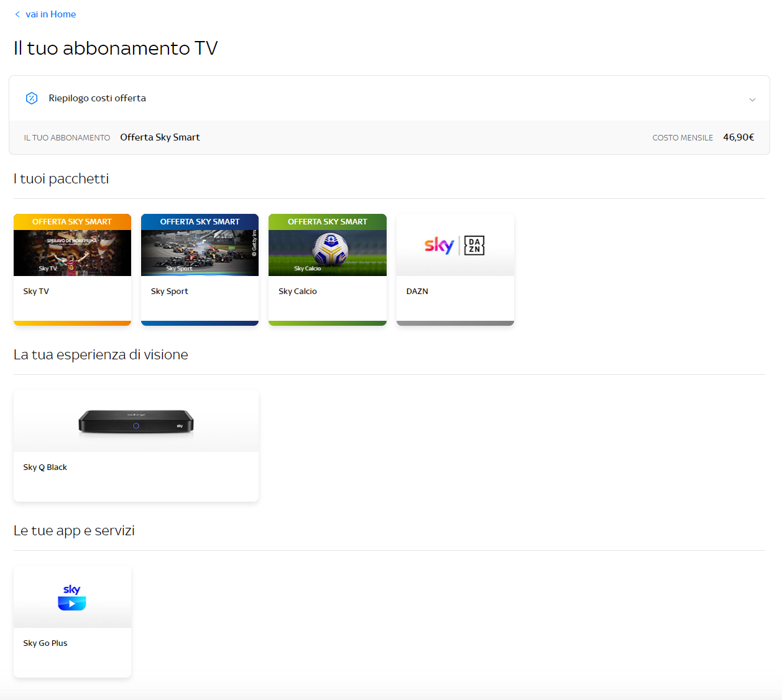
Task: Click the 'Riepilogo costi offerta' label
Action: tap(97, 98)
